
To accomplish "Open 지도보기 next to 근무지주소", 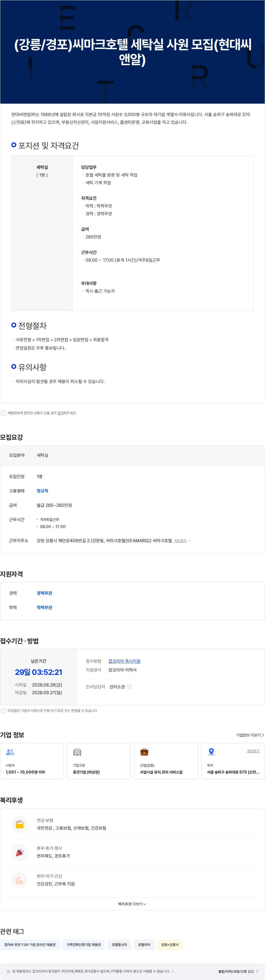I will click(x=180, y=541).
